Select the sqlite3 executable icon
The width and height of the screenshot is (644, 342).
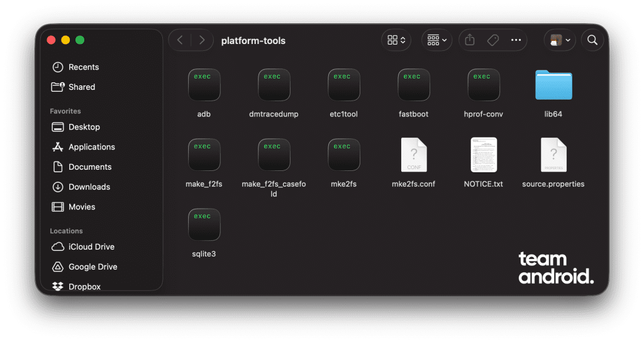point(204,224)
